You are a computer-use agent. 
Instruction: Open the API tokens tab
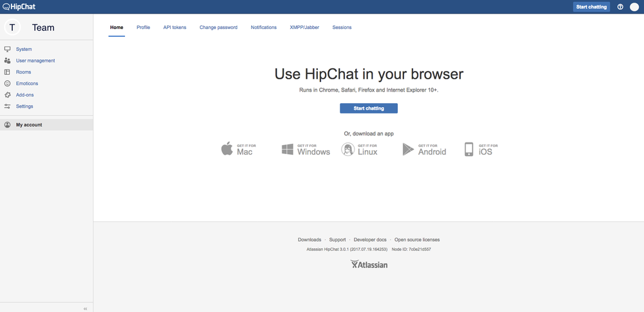coord(175,28)
